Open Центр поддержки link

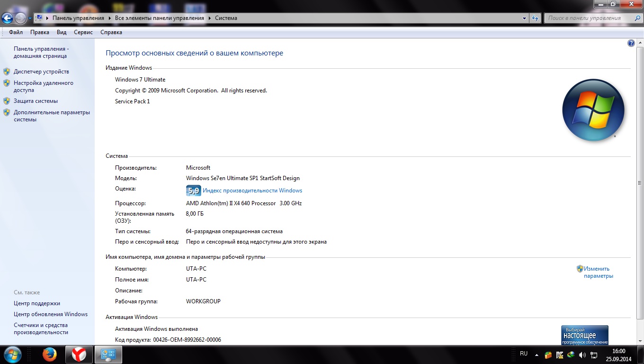tap(37, 303)
